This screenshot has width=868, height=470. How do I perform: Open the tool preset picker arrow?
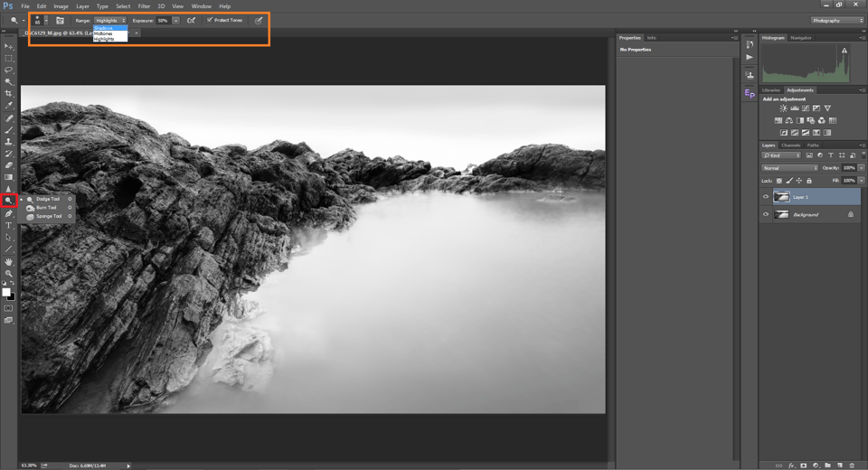24,21
